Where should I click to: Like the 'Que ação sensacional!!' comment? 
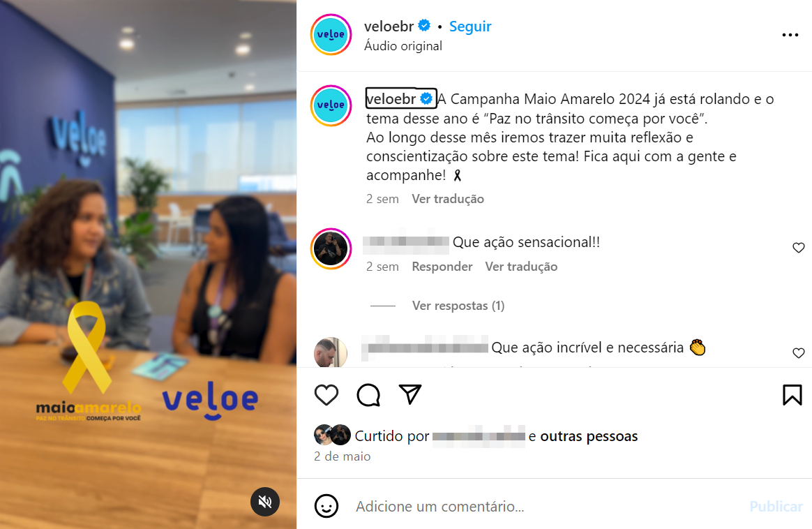click(x=798, y=248)
